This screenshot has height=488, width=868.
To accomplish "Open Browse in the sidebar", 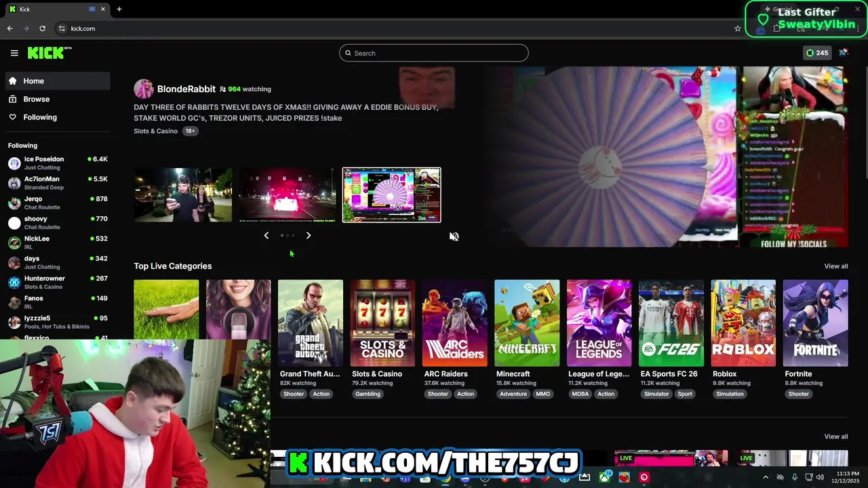I will click(x=58, y=99).
